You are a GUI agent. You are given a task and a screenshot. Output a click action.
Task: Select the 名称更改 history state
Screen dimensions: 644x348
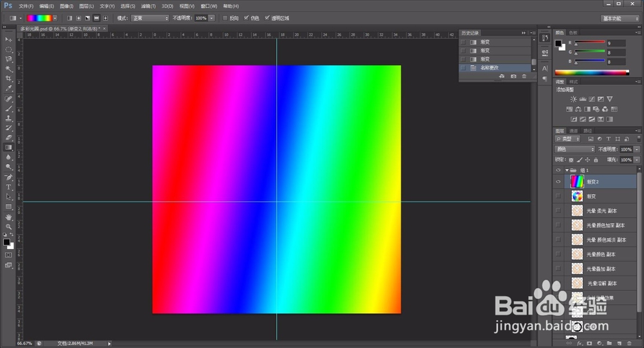tap(496, 68)
